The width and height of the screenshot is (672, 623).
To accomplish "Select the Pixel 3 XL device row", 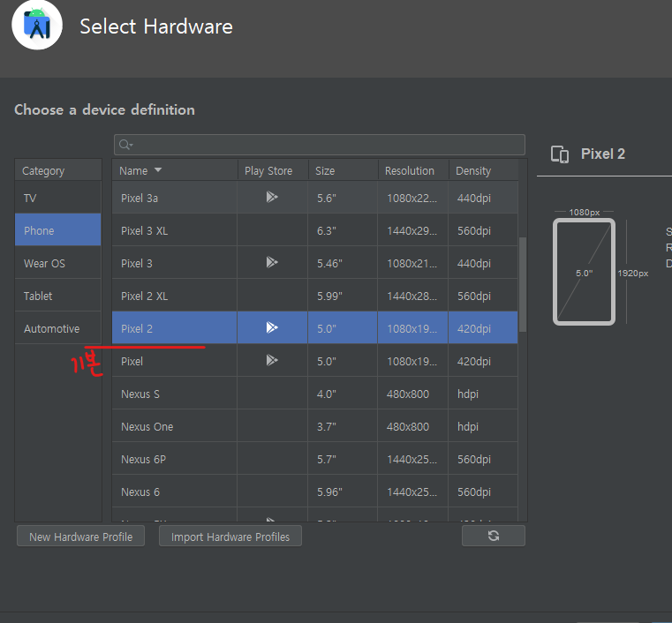I will coord(315,230).
